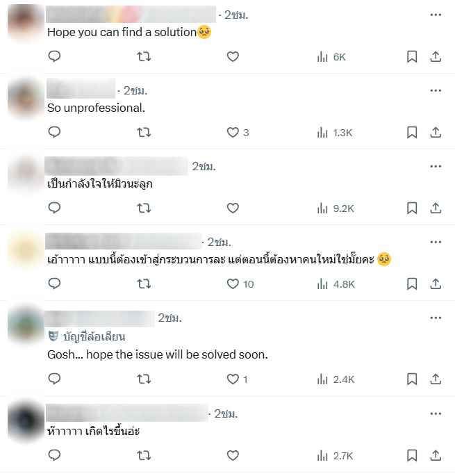This screenshot has width=455, height=476.
Task: Click the บัญชีล้อเลียน parody account label
Action: [x=87, y=336]
